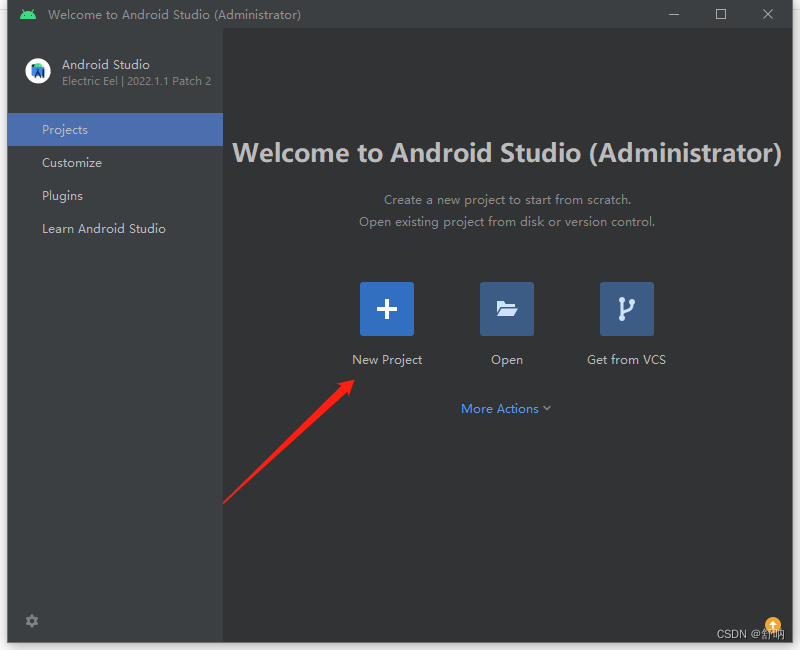Click the Get from VCS branch icon
This screenshot has height=650, width=800.
pos(627,309)
